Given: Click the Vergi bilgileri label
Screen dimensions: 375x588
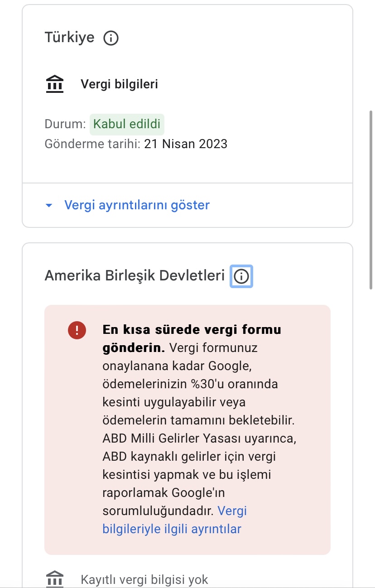Looking at the screenshot, I should click(x=120, y=84).
